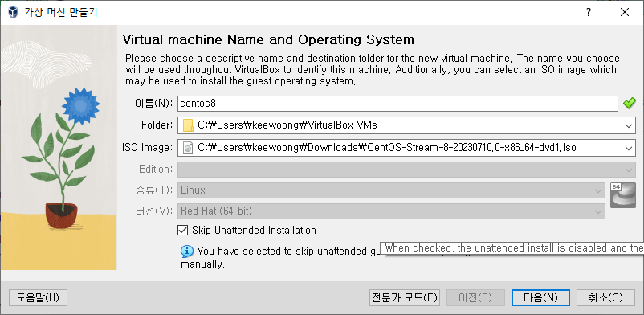
Task: Click the 도움말(H) help button
Action: pyautogui.click(x=38, y=297)
